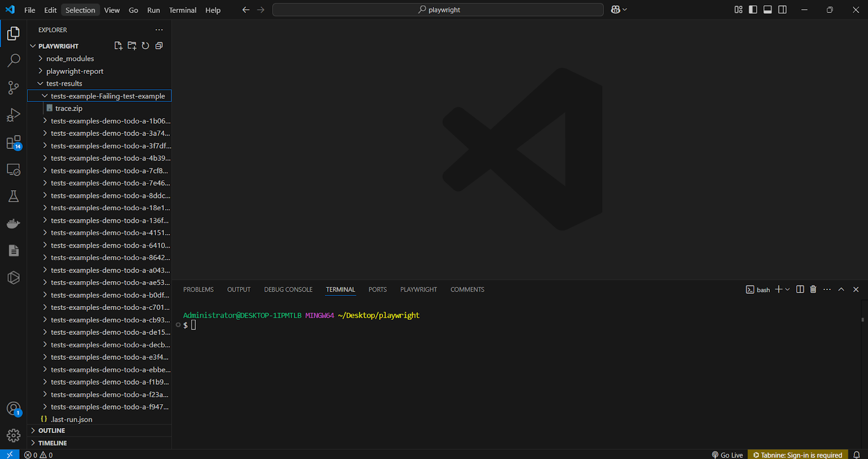The width and height of the screenshot is (868, 459).
Task: Open the notifications bell in status bar
Action: coord(857,455)
